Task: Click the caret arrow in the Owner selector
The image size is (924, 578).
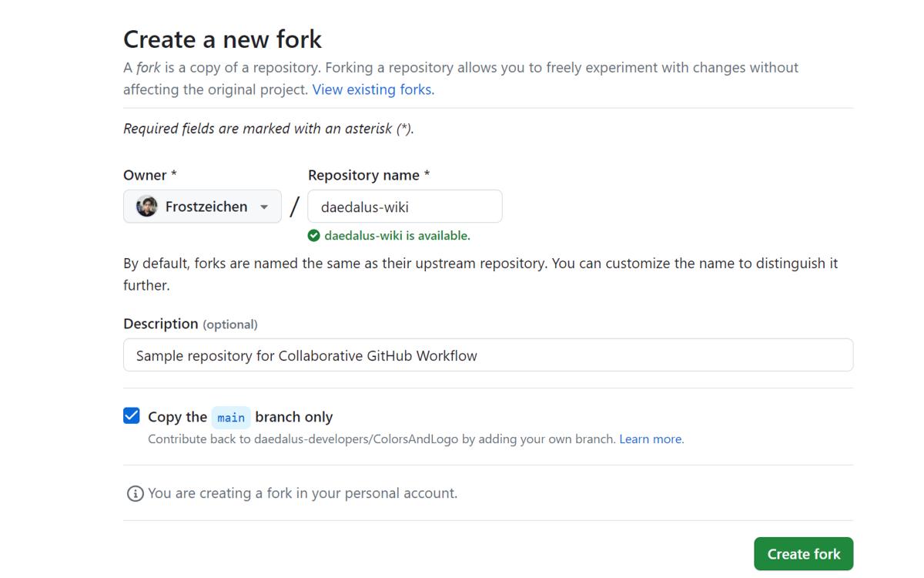Action: tap(264, 207)
